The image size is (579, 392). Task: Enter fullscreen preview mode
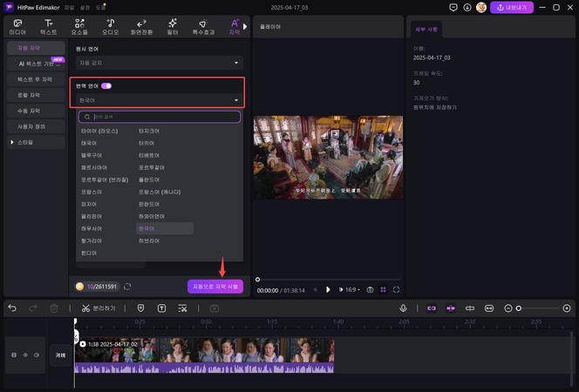(x=397, y=289)
